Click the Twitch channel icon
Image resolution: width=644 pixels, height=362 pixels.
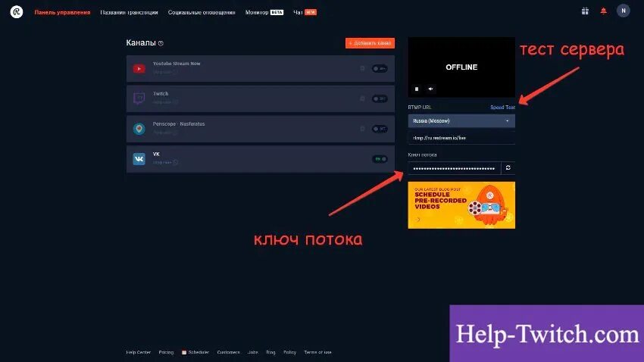(x=139, y=98)
